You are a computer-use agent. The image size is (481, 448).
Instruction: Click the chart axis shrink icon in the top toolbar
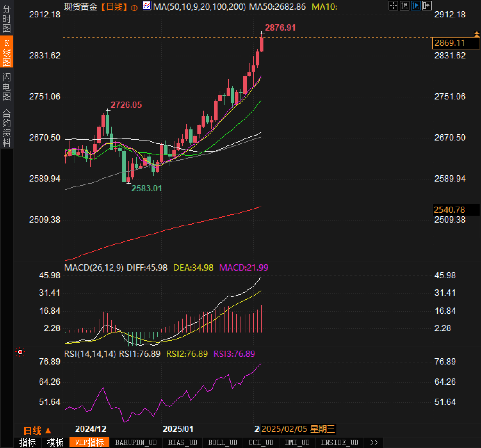pos(404,6)
